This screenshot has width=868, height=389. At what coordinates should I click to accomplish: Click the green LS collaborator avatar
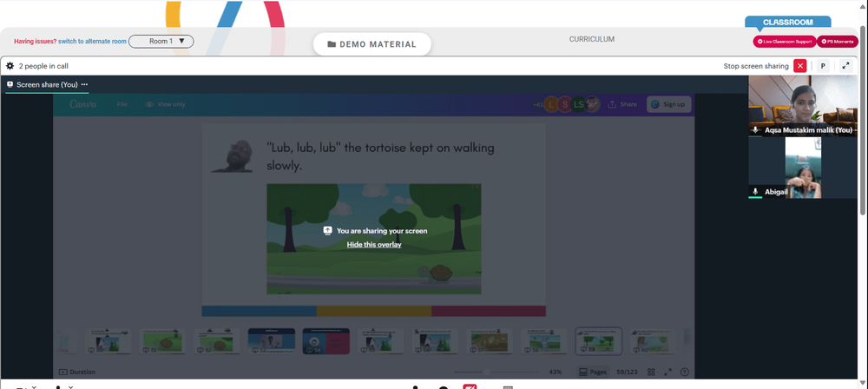pos(578,104)
